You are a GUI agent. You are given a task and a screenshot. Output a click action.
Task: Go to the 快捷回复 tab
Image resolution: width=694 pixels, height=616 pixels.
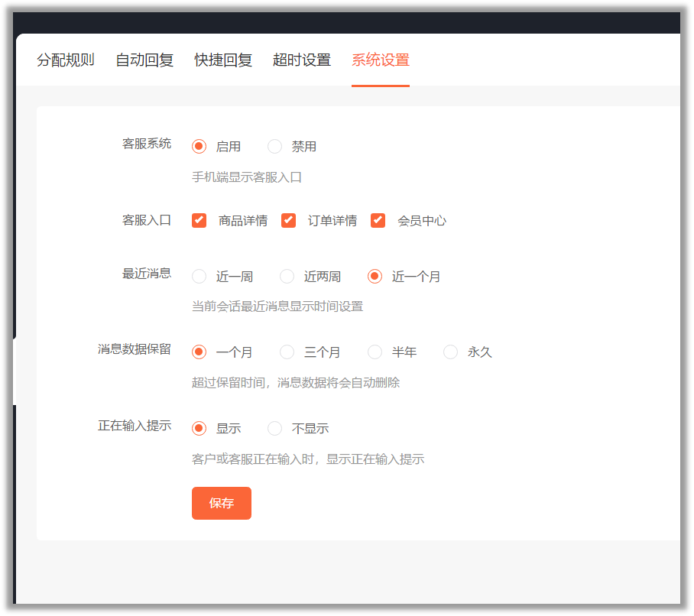(x=223, y=60)
